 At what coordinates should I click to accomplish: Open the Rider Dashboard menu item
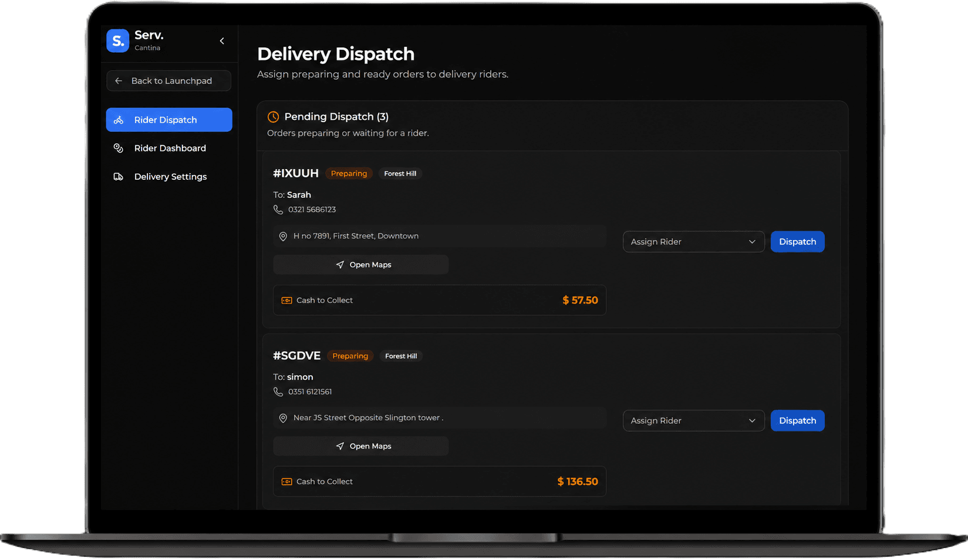[x=169, y=148]
